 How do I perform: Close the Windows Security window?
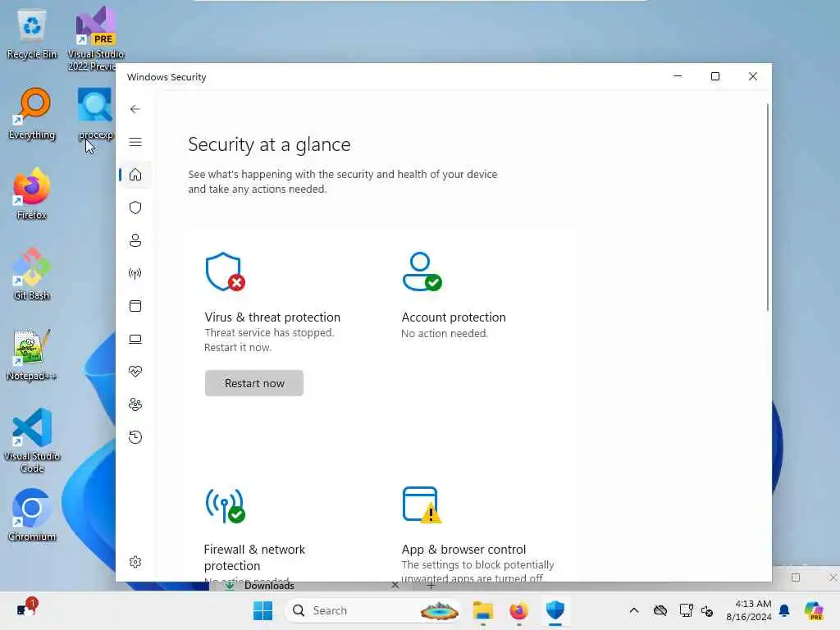(753, 76)
